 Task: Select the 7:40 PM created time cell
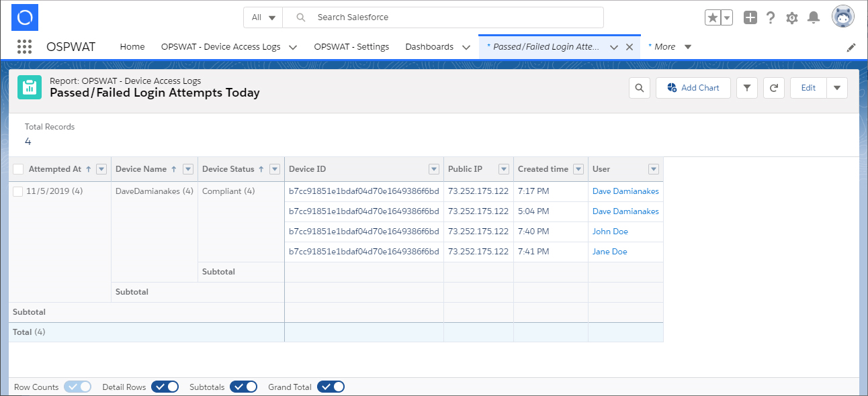coord(551,232)
